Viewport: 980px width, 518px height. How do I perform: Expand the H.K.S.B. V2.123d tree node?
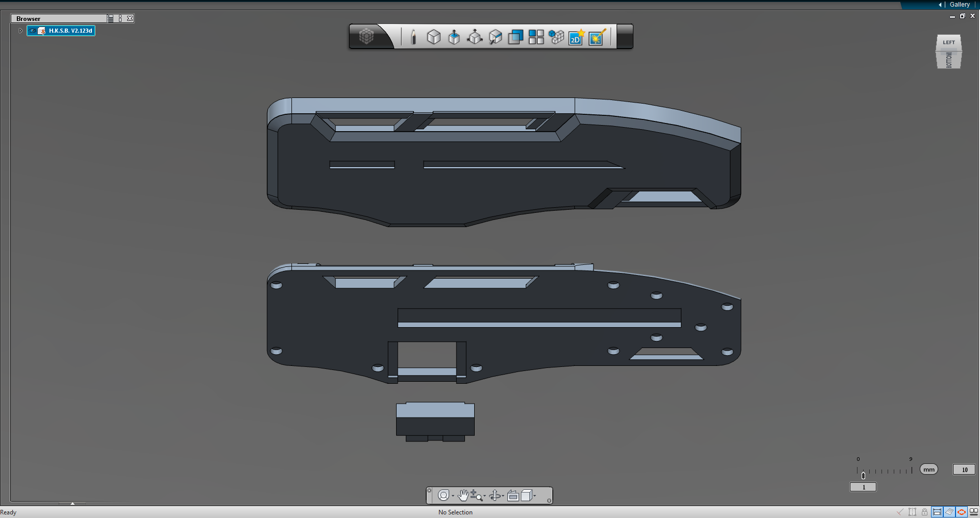click(x=20, y=31)
